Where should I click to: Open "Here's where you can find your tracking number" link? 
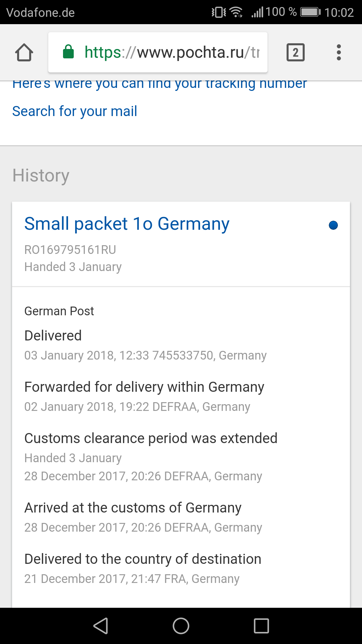tap(160, 84)
